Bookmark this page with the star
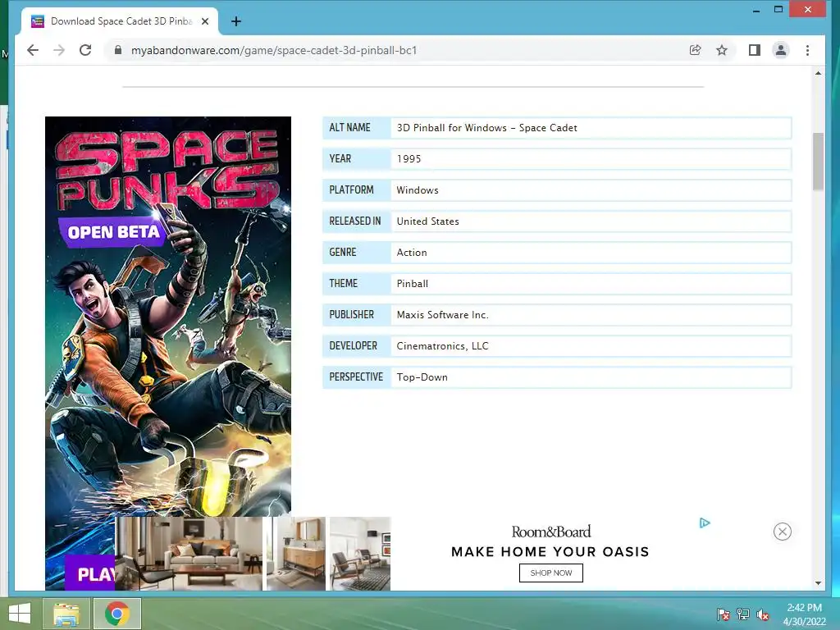The width and height of the screenshot is (840, 630). click(722, 50)
